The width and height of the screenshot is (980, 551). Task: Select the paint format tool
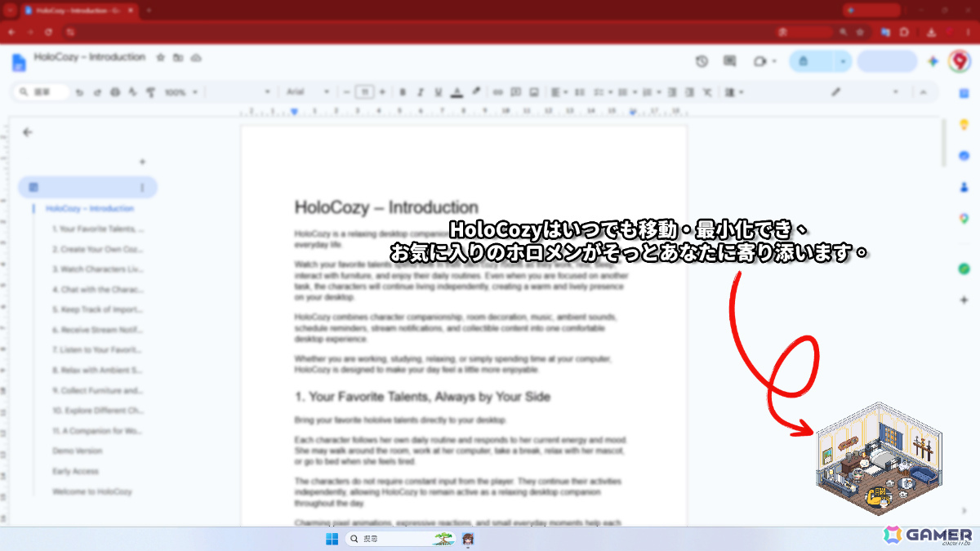(150, 92)
